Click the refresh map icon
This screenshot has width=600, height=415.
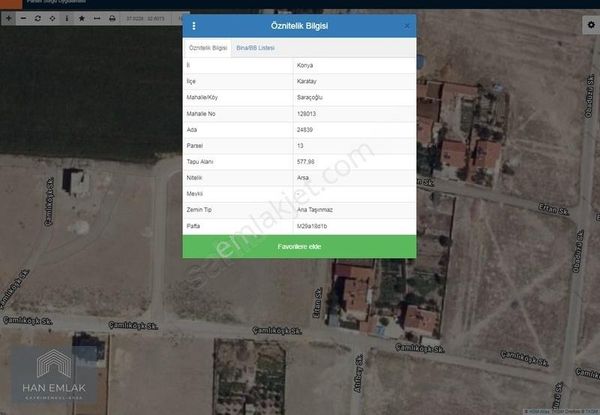click(38, 18)
